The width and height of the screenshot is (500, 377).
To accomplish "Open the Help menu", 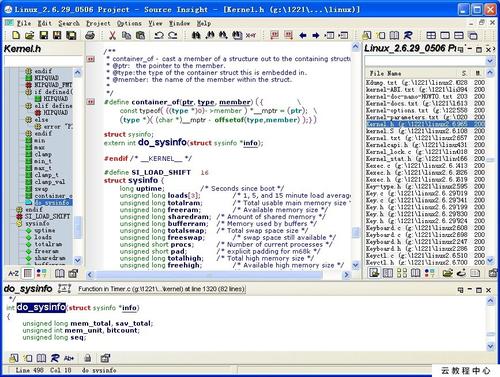I will click(x=204, y=23).
